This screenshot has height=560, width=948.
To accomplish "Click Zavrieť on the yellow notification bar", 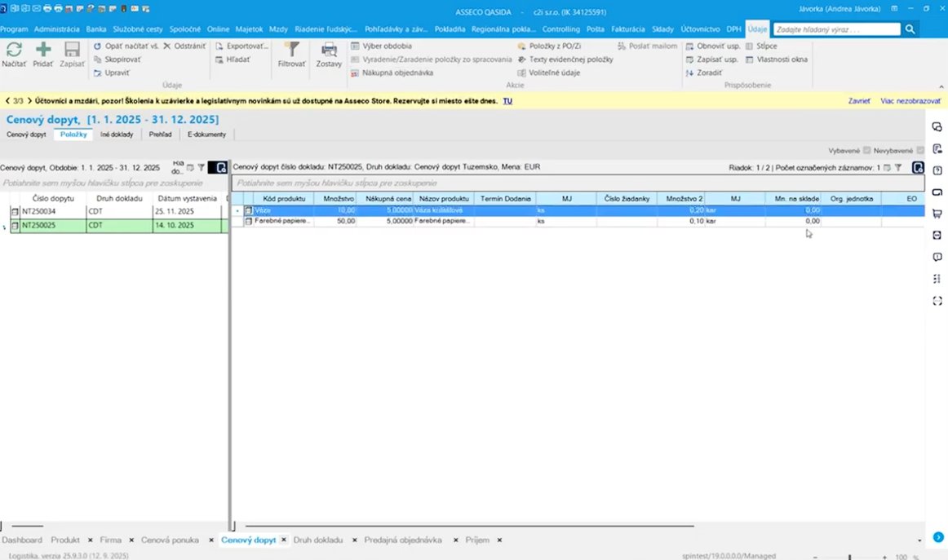I will click(859, 101).
